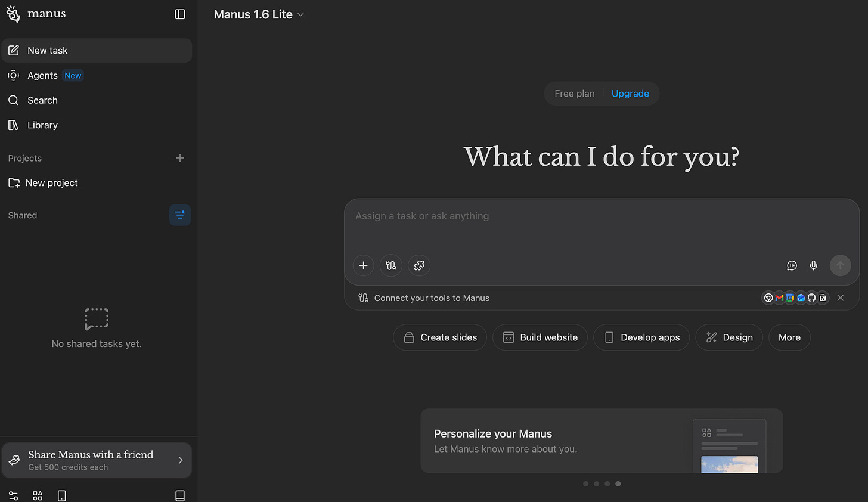This screenshot has width=868, height=502.
Task: Click the microphone dictation icon
Action: click(x=814, y=265)
